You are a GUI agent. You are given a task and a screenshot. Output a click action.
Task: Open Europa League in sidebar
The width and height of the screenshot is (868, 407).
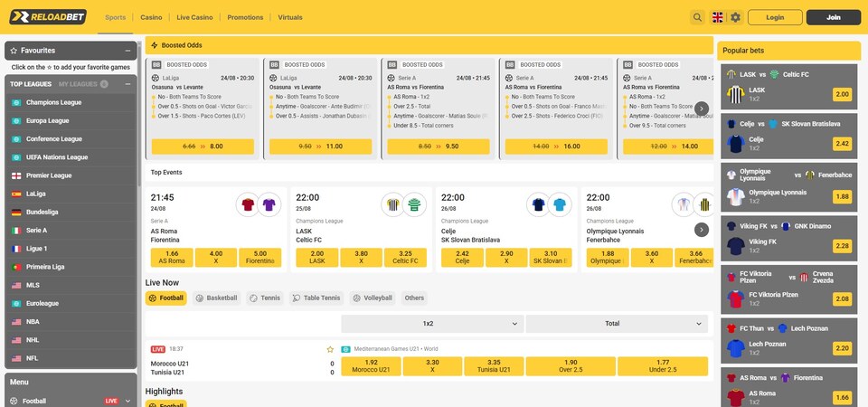(71, 120)
